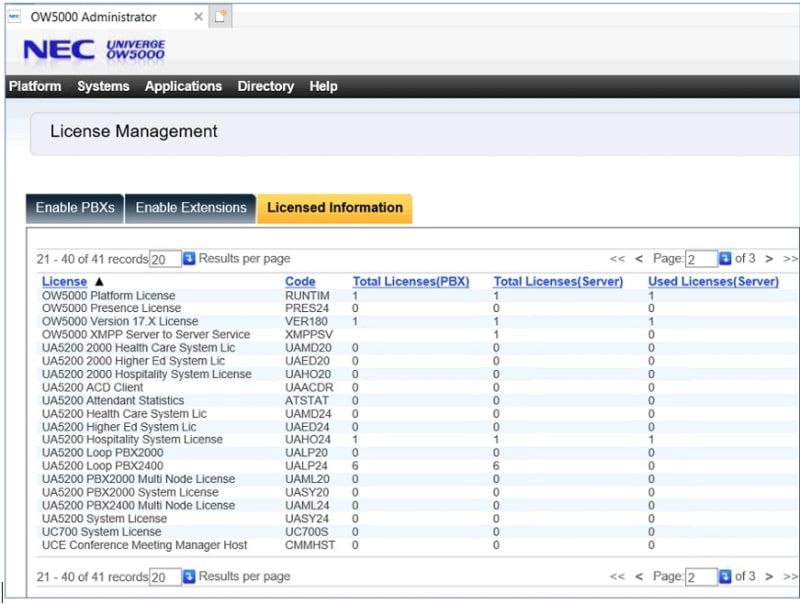Open the new tab icon

tap(220, 16)
